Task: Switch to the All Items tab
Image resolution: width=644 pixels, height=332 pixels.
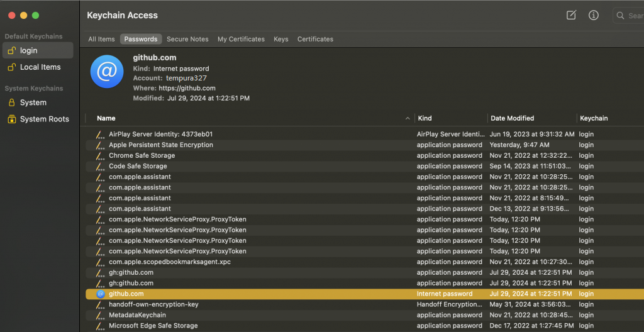Action: [x=101, y=39]
